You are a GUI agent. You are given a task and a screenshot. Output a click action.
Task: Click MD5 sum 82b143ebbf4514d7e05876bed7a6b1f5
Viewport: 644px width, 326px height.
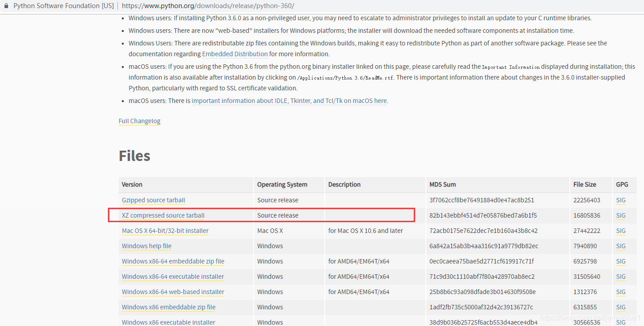coord(483,215)
